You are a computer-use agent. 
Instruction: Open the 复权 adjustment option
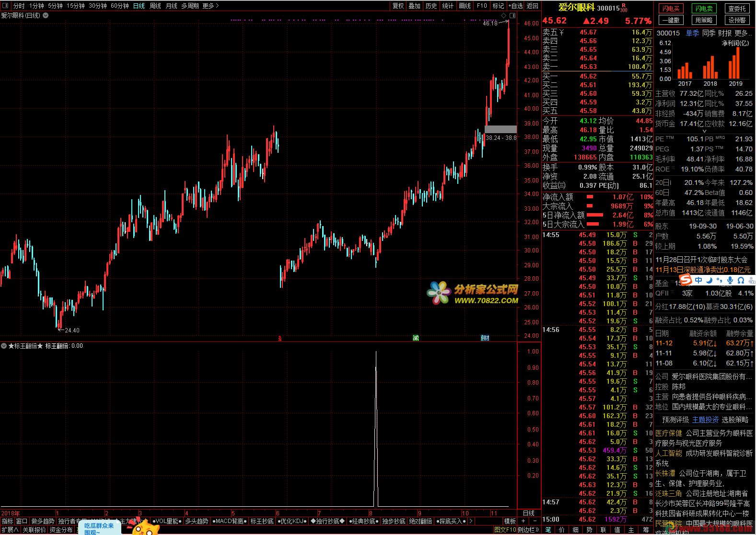click(x=398, y=6)
